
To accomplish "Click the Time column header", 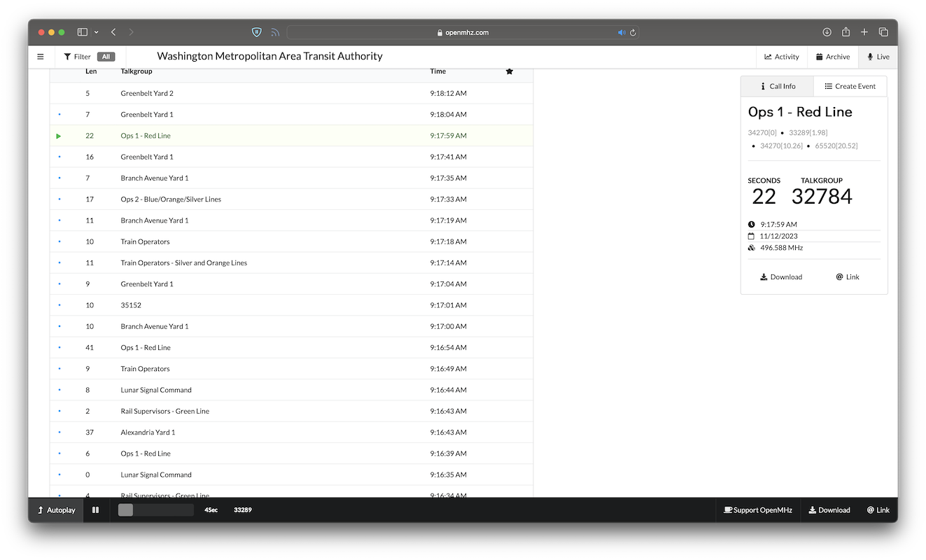I will click(437, 71).
